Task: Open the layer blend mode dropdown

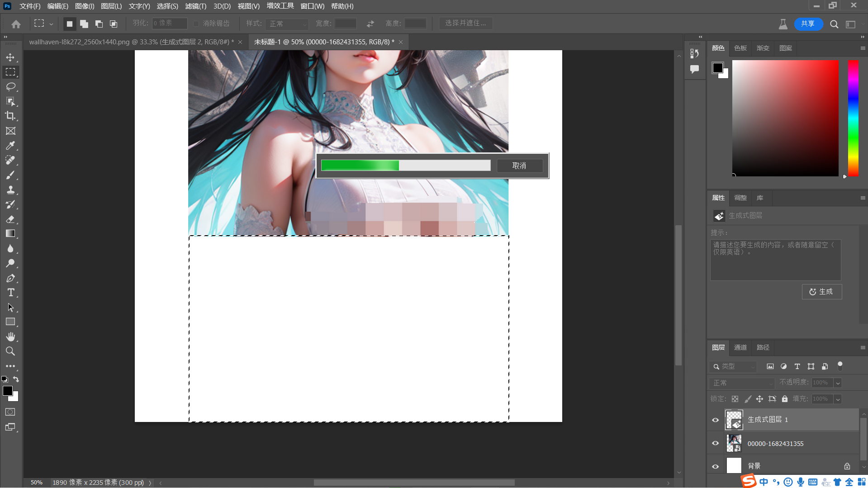Action: click(742, 383)
